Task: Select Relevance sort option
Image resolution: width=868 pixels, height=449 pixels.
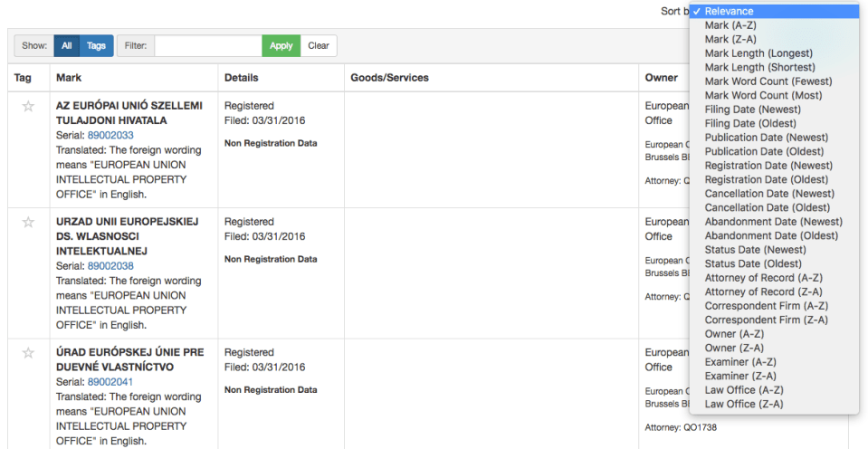Action: 729,12
